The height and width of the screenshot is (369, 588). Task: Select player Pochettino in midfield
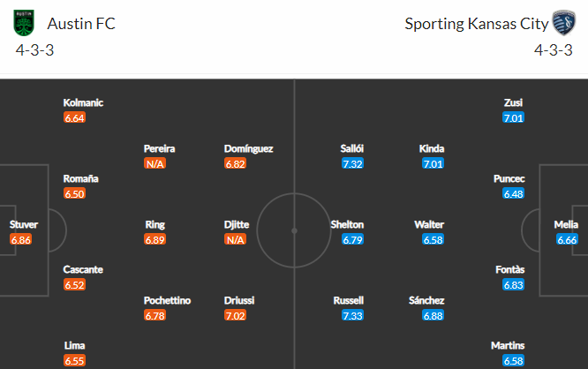167,300
